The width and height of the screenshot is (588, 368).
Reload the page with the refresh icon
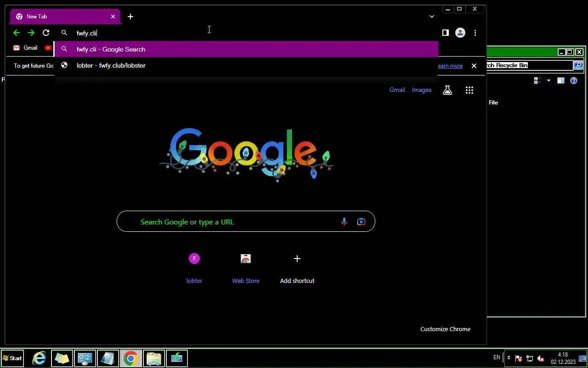point(46,33)
